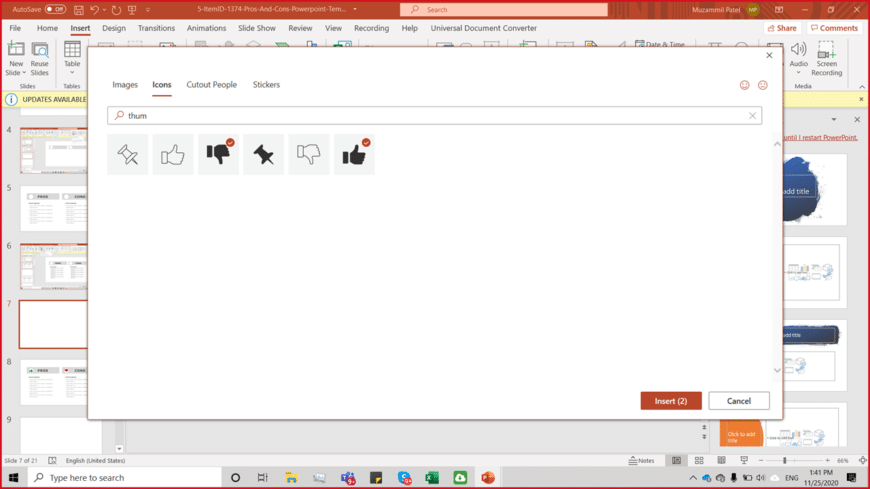
Task: Deselect the filled thumbs down icon
Action: (218, 154)
